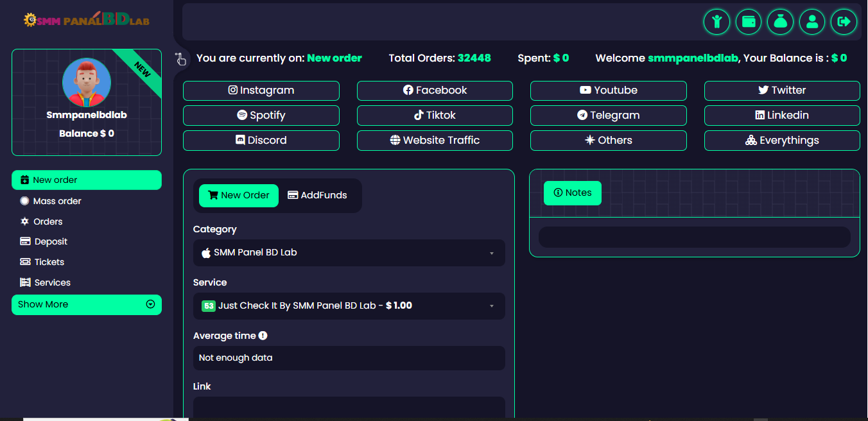Filter services by Instagram
Image resolution: width=868 pixels, height=421 pixels.
tap(261, 90)
